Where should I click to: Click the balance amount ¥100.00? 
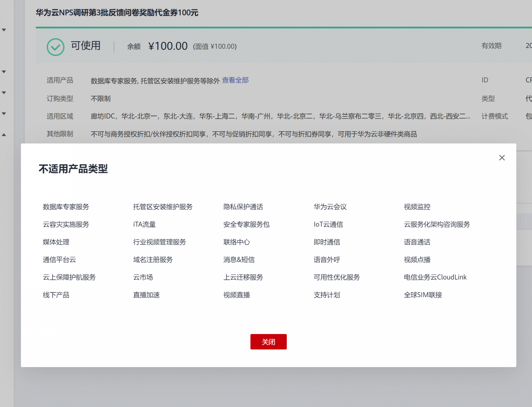168,46
